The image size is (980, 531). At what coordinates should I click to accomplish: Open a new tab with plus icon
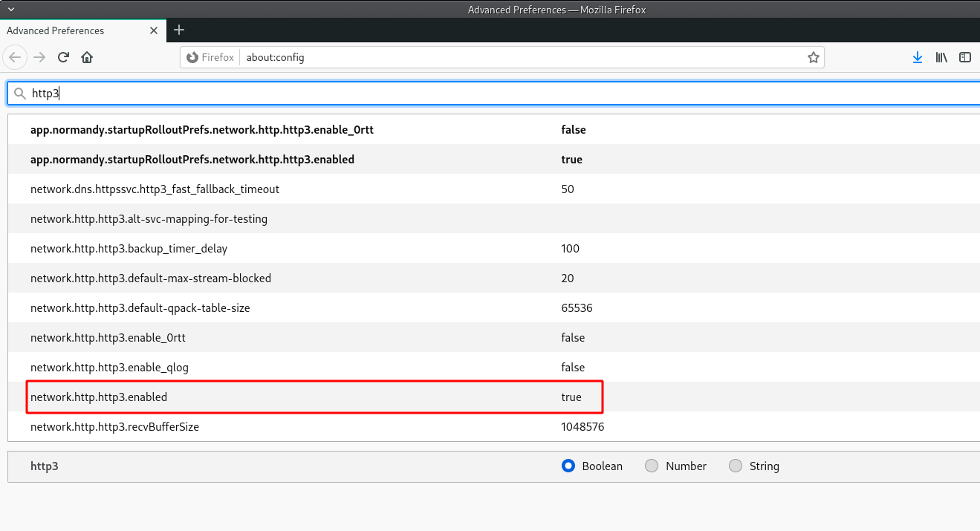click(x=178, y=30)
